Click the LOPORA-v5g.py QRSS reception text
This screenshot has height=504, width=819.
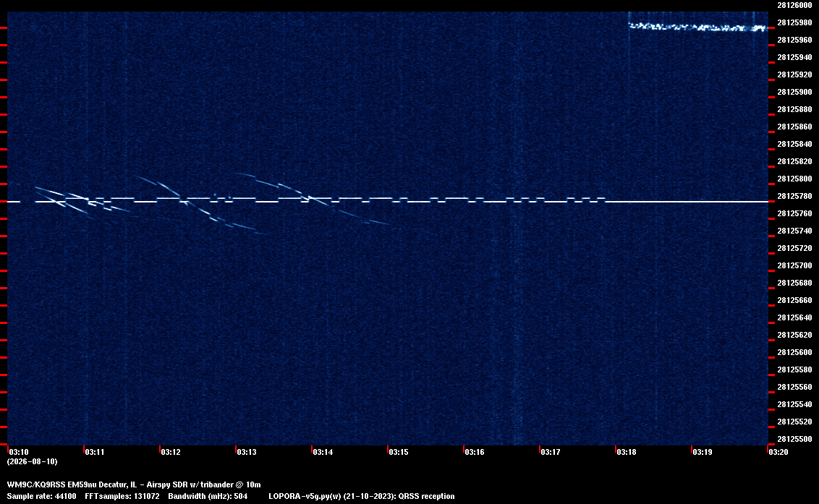[362, 496]
